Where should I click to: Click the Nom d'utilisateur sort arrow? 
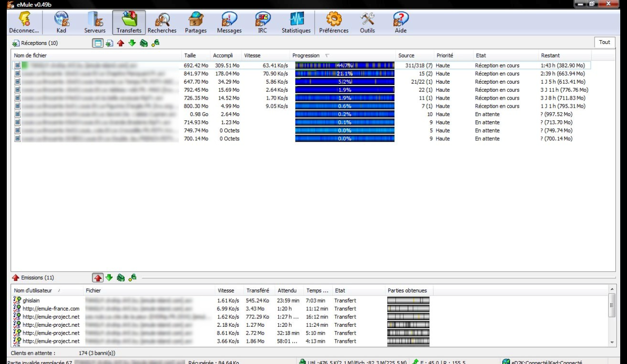[x=59, y=291]
